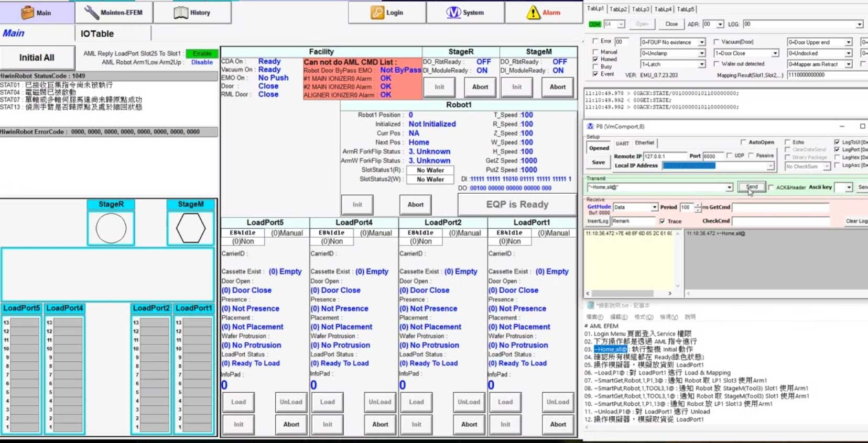Image resolution: width=868 pixels, height=443 pixels.
Task: Check the ACK&Header checkbox
Action: [x=771, y=187]
